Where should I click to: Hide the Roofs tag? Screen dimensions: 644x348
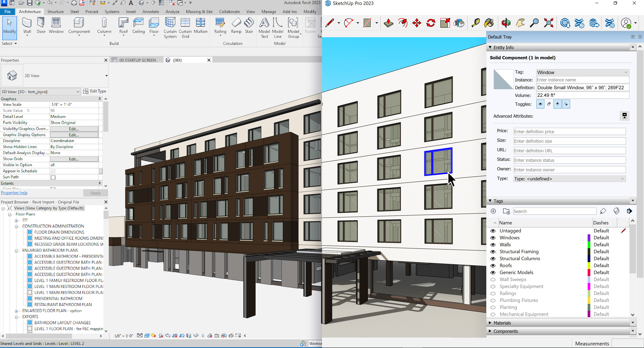[493, 265]
